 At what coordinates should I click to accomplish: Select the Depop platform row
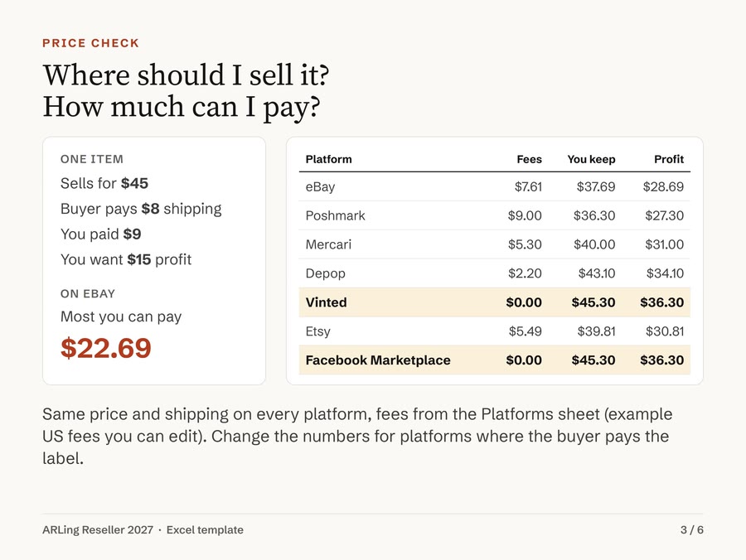[x=494, y=274]
